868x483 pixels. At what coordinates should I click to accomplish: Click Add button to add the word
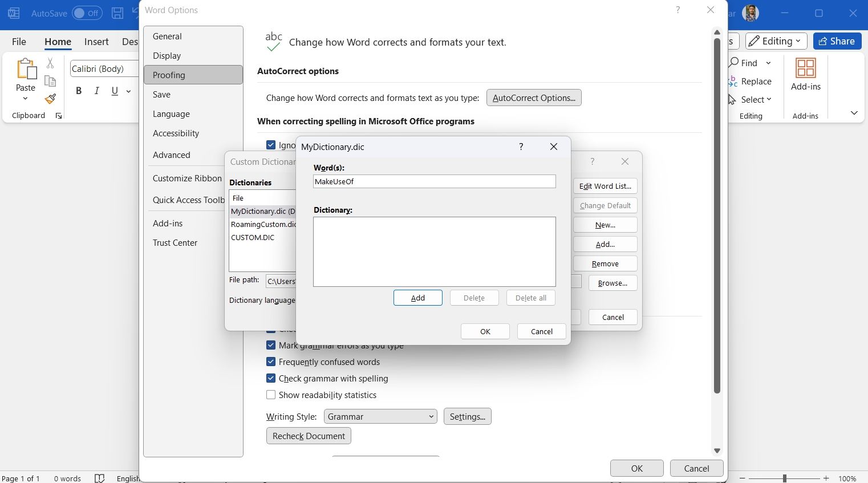coord(417,298)
